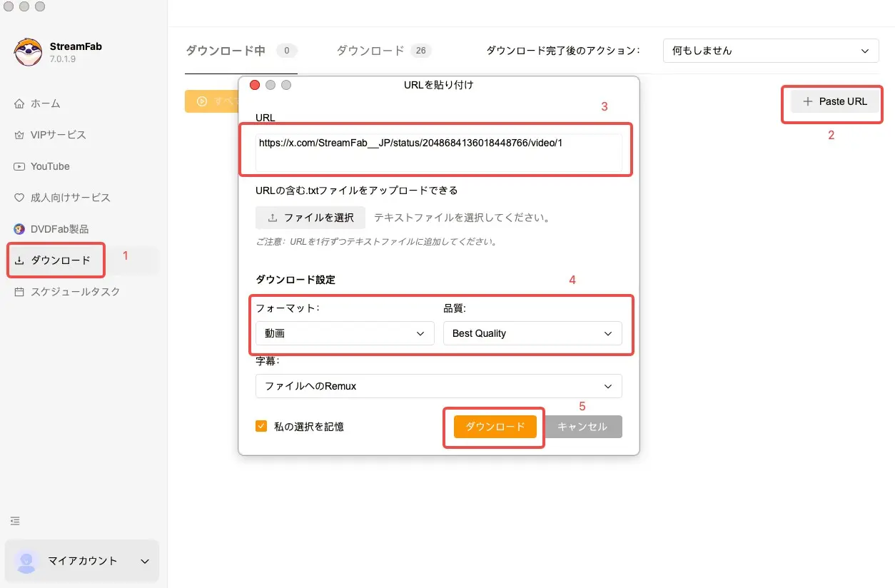Click the ダウンロード完了後のアクション label
This screenshot has height=588, width=895.
coord(563,51)
